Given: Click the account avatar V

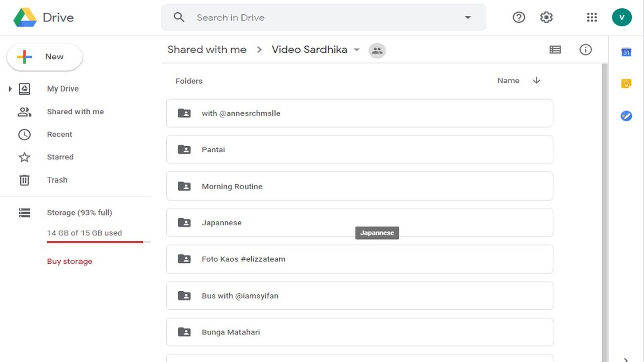Looking at the screenshot, I should pyautogui.click(x=622, y=17).
